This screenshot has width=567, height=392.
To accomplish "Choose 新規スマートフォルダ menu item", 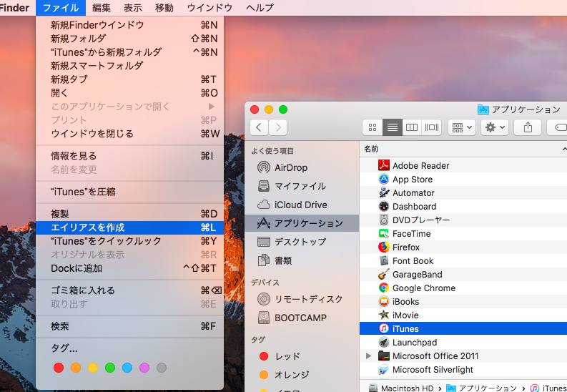I will [x=130, y=66].
